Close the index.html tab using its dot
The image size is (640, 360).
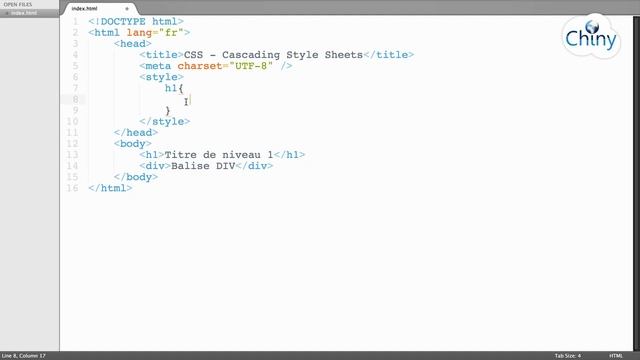[x=127, y=9]
